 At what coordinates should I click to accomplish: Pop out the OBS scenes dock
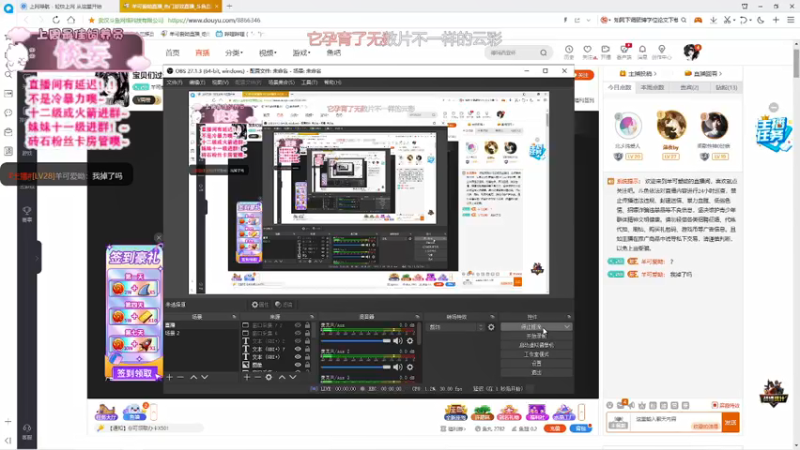pos(234,317)
